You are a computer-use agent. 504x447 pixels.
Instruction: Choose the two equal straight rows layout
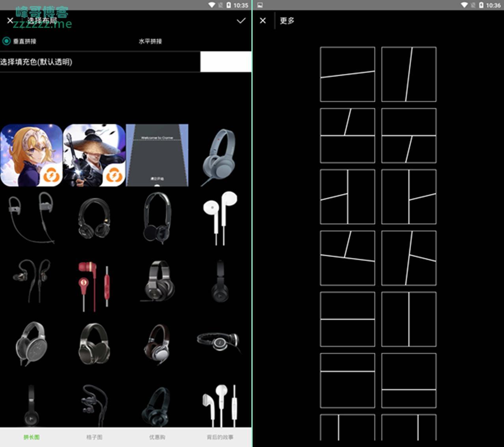[x=348, y=319]
